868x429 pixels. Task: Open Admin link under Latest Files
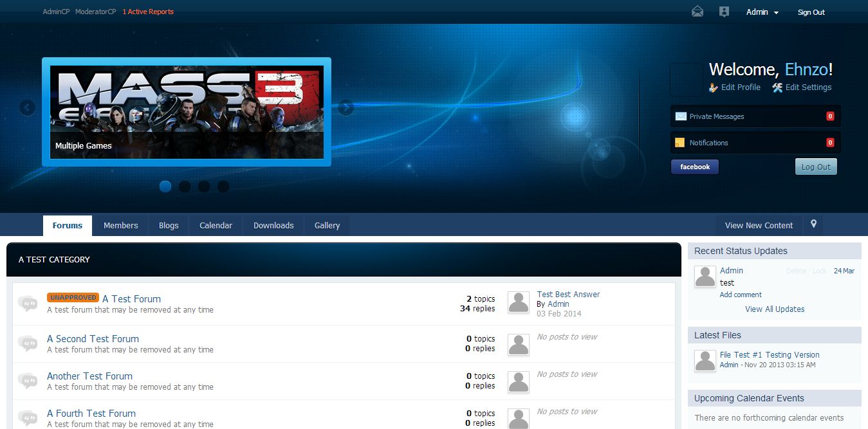coord(729,365)
